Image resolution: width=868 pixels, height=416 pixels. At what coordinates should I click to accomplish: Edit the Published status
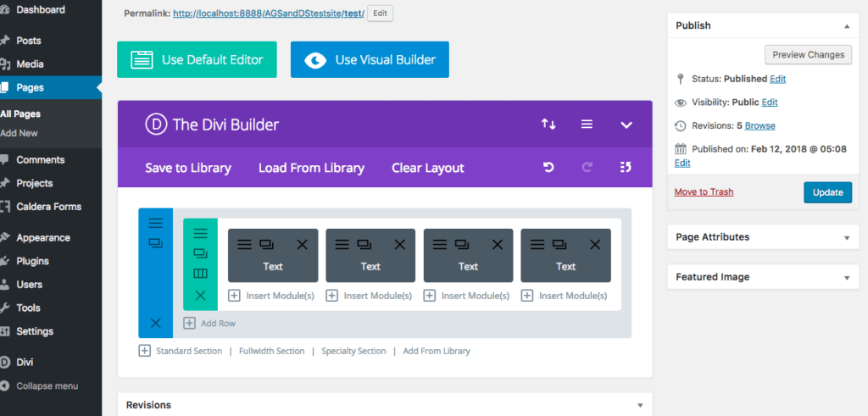coord(778,79)
